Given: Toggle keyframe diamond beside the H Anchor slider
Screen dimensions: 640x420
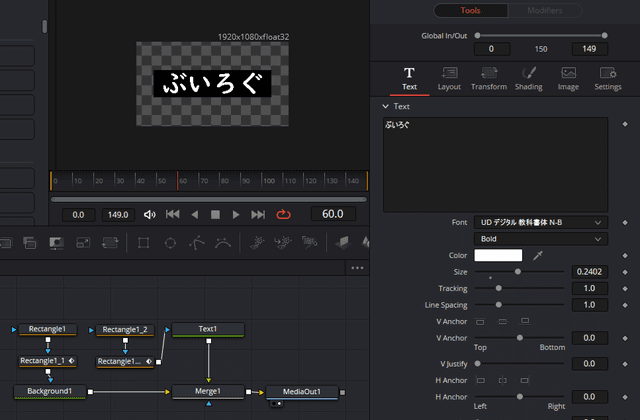Looking at the screenshot, I should tap(625, 397).
